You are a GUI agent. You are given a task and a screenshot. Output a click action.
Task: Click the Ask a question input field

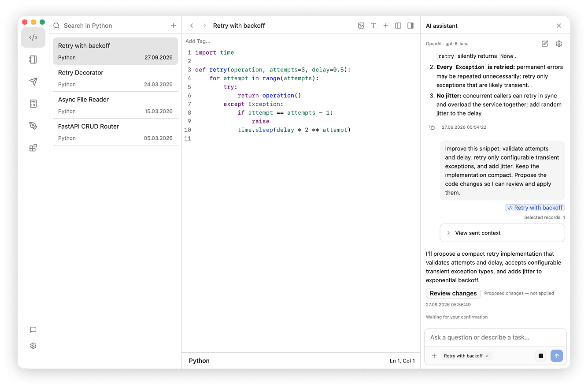(495, 337)
